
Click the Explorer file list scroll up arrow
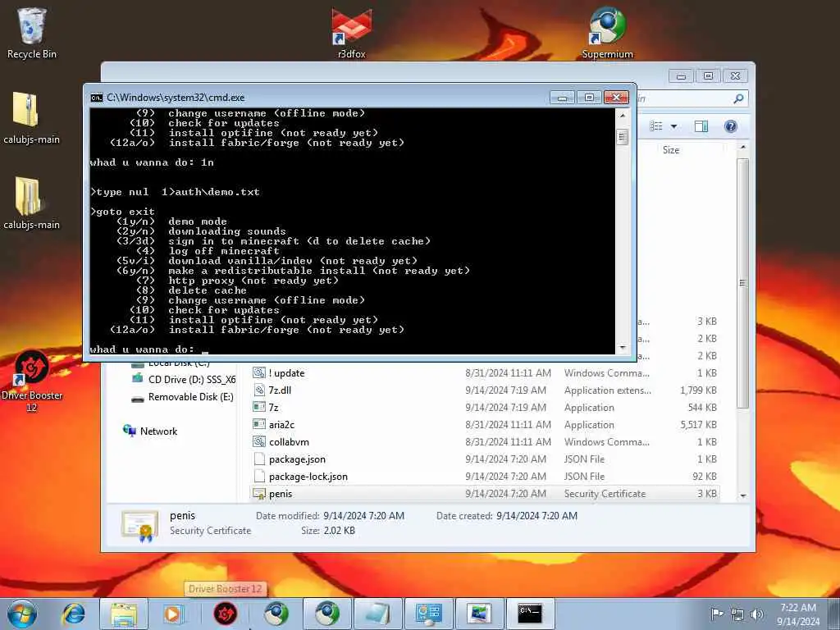pyautogui.click(x=743, y=147)
